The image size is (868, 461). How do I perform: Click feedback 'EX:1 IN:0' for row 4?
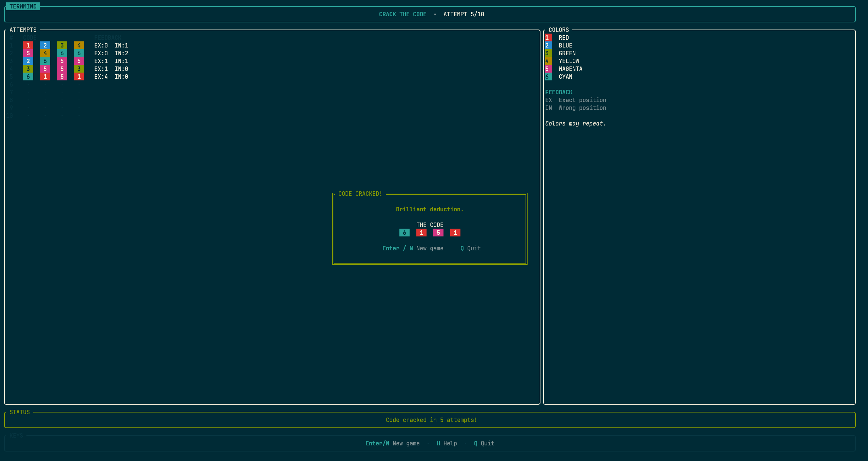(111, 69)
